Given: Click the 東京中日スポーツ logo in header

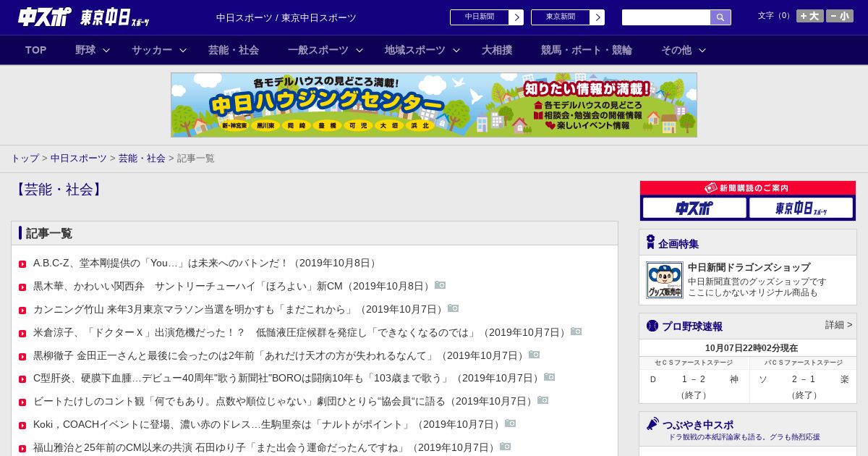Looking at the screenshot, I should point(115,17).
